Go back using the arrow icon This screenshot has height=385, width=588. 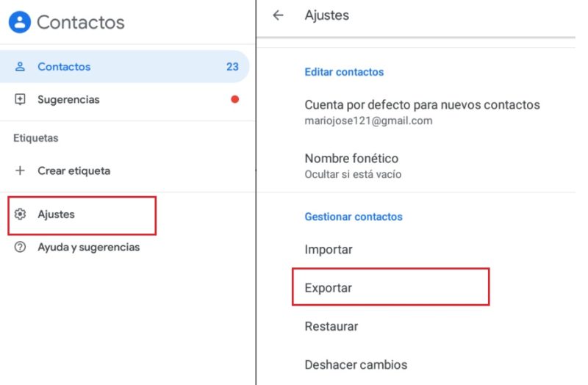pyautogui.click(x=278, y=15)
